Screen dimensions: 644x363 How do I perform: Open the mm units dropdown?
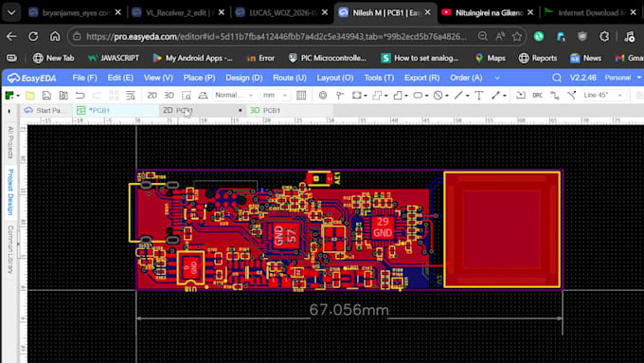(275, 95)
